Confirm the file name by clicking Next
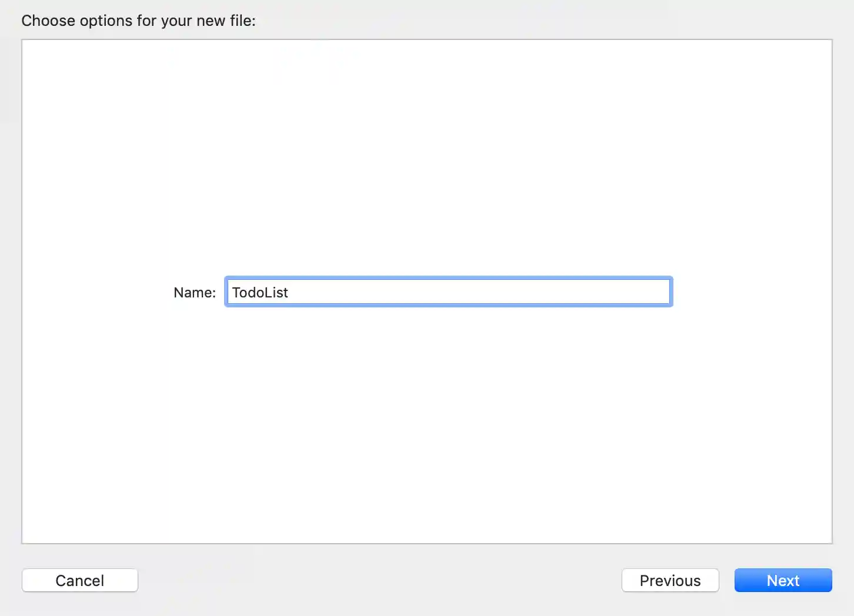854x616 pixels. [783, 580]
